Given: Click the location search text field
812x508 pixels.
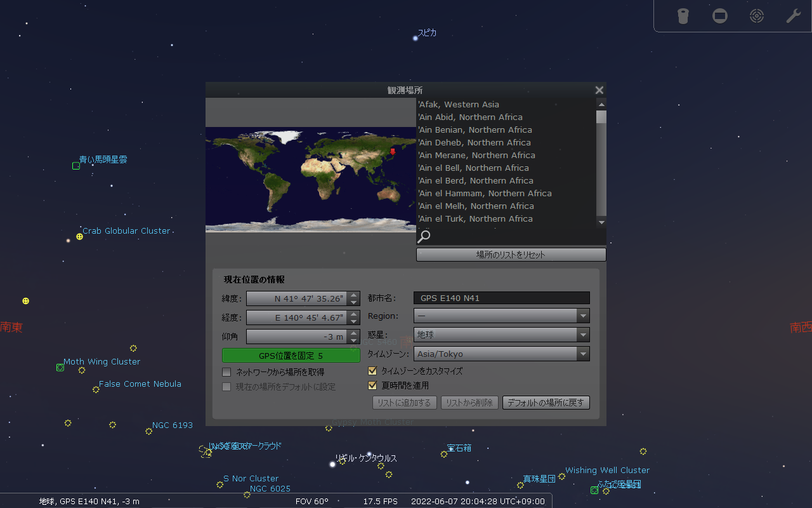Looking at the screenshot, I should (x=519, y=237).
